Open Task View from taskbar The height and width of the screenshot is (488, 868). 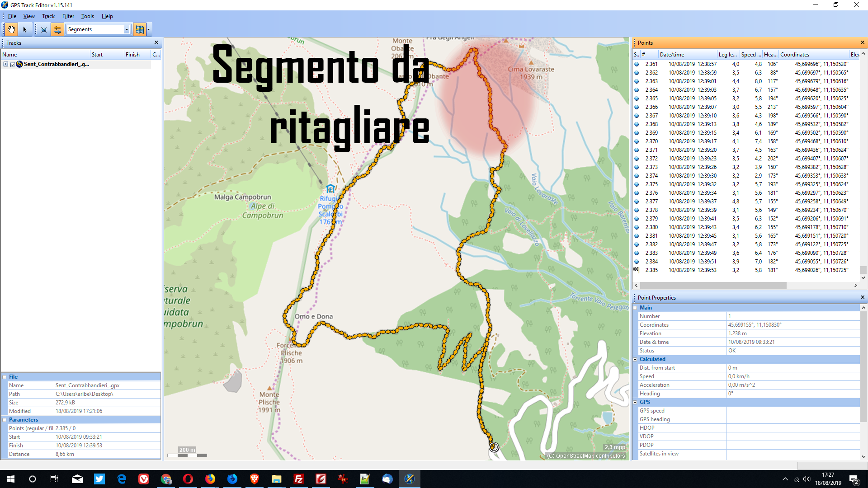pos(54,479)
